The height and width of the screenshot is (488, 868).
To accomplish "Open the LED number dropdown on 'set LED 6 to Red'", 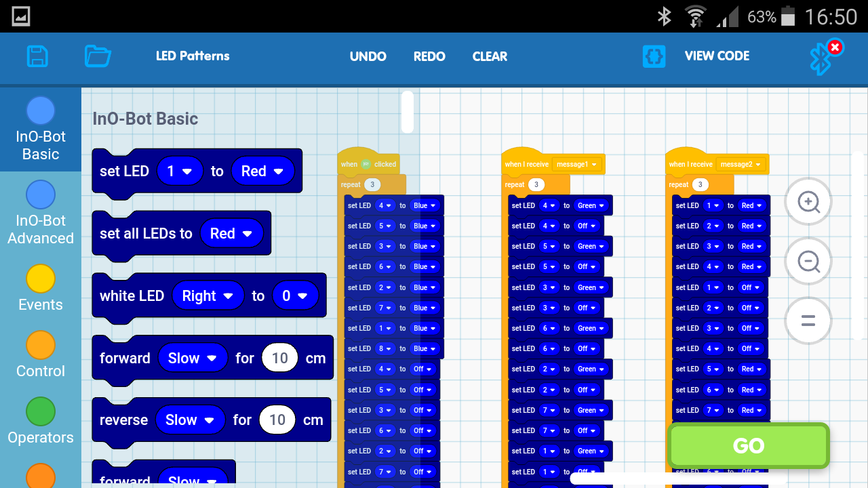I will (714, 390).
